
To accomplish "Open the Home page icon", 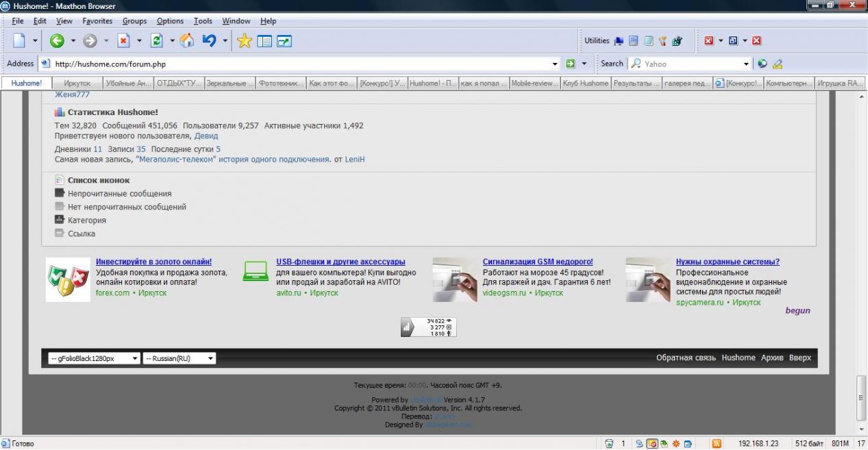I will click(x=186, y=41).
